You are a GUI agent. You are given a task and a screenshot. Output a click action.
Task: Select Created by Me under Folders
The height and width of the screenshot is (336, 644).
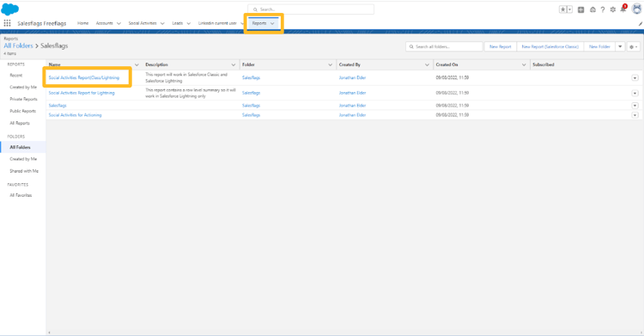[23, 159]
